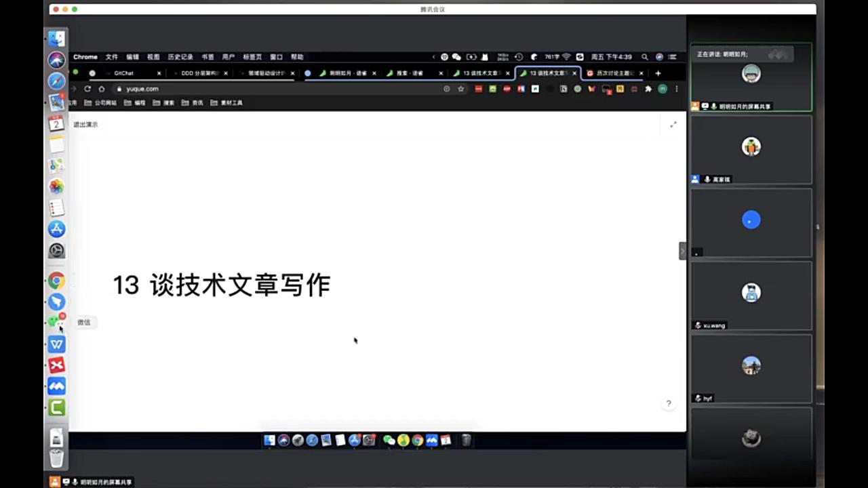Select the xu.wang participant tile

[x=751, y=296]
